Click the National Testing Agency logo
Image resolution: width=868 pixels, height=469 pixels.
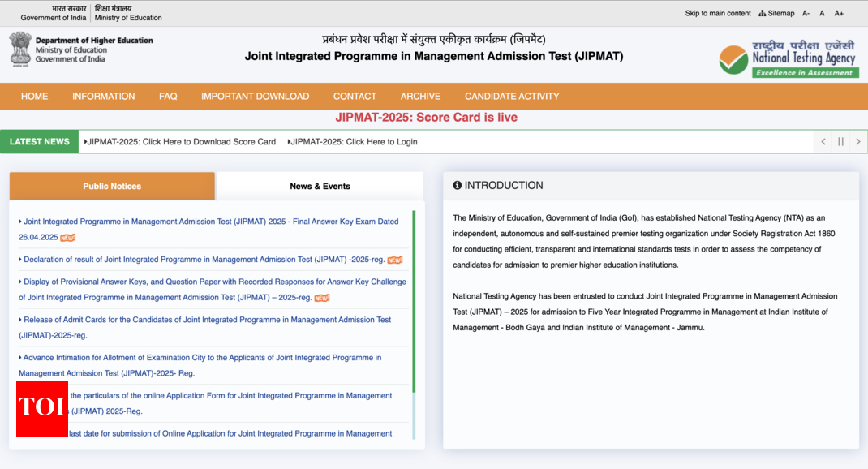(788, 58)
